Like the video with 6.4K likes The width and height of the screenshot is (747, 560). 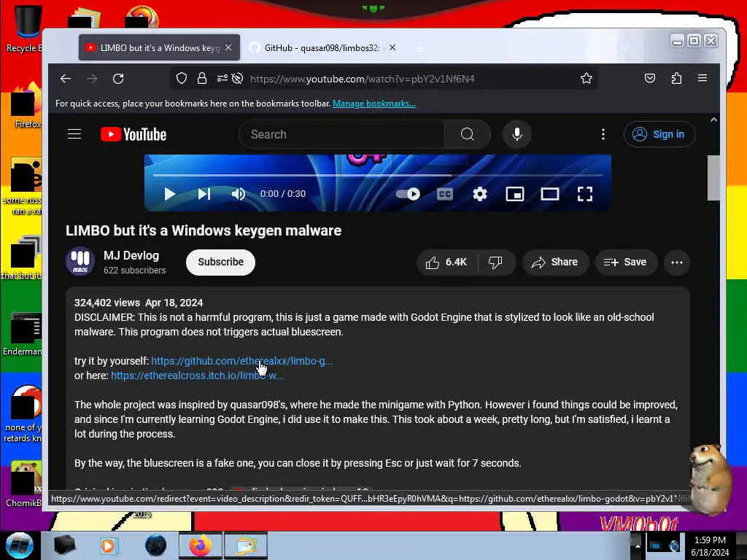point(447,262)
